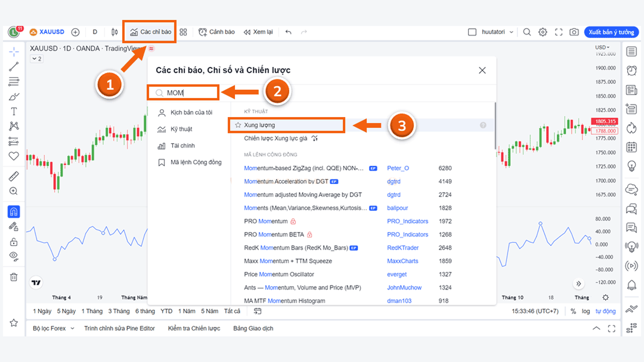
Task: Switch to the Kiểm tra Chiến lược tab
Action: click(x=194, y=328)
